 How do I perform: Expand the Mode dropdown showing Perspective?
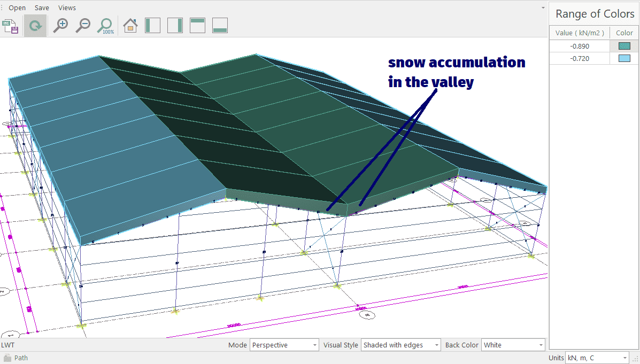[x=284, y=345]
